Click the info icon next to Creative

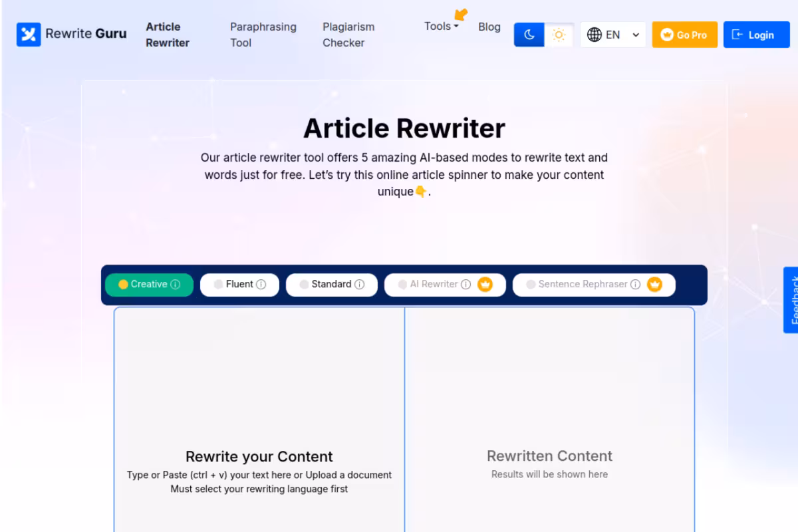175,285
